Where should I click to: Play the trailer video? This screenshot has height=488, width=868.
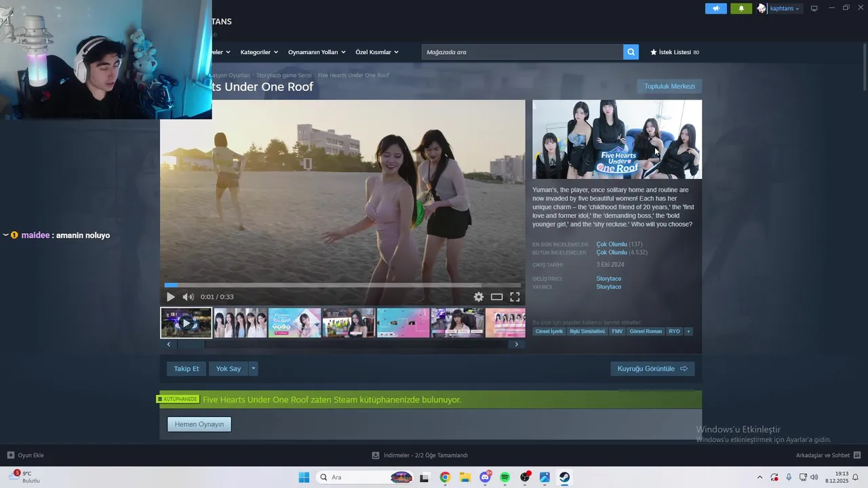point(170,297)
